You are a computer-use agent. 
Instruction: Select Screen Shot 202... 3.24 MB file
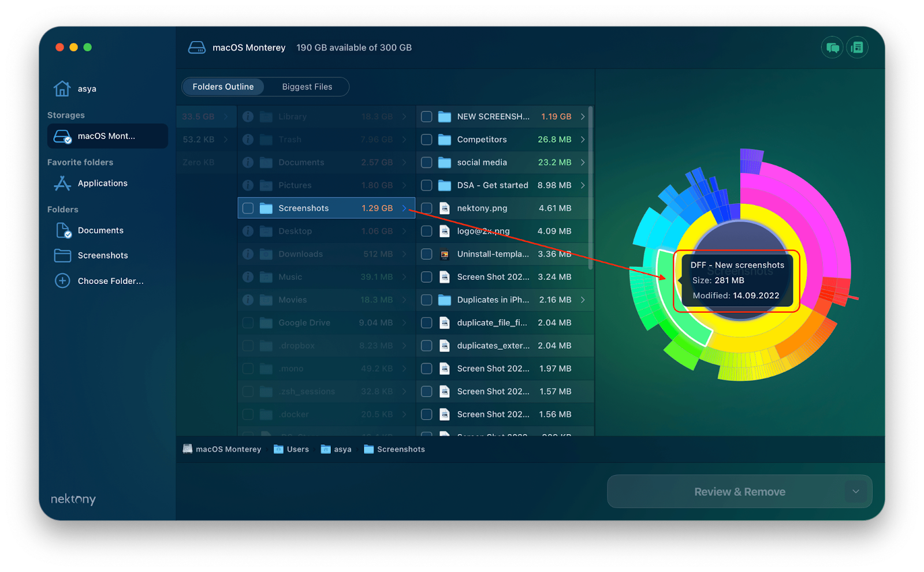point(505,277)
